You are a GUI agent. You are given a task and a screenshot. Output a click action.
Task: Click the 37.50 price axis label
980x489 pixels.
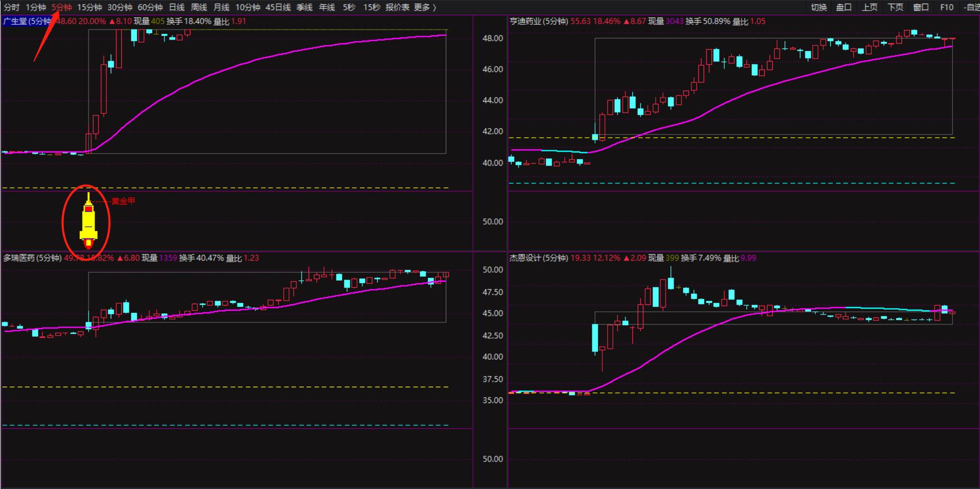(493, 379)
